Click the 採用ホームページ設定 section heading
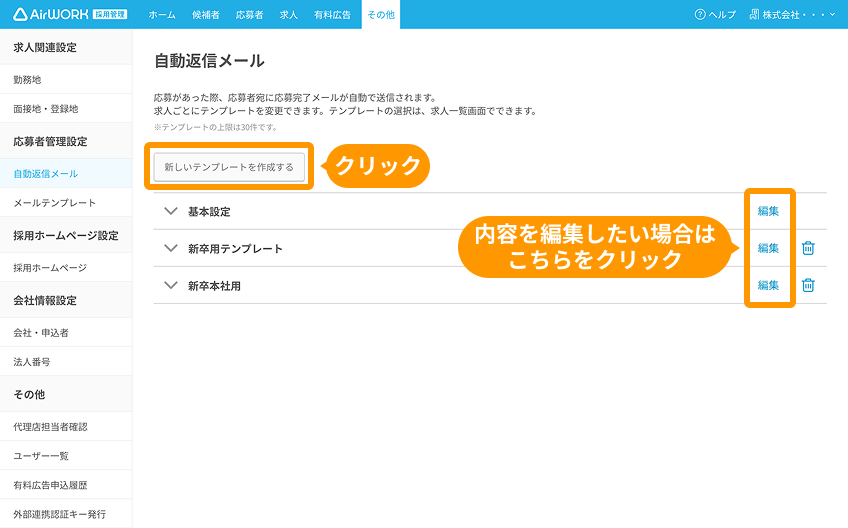The width and height of the screenshot is (848, 528). point(66,235)
